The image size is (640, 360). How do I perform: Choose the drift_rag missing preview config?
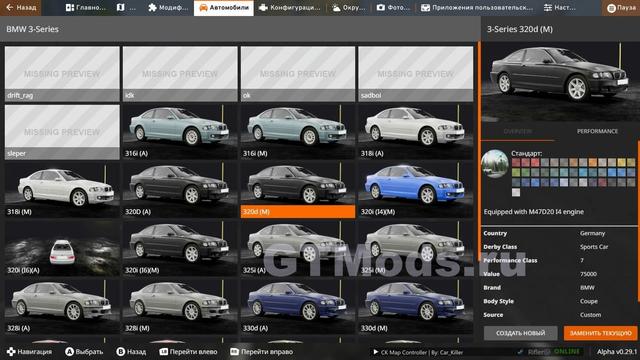coord(62,74)
